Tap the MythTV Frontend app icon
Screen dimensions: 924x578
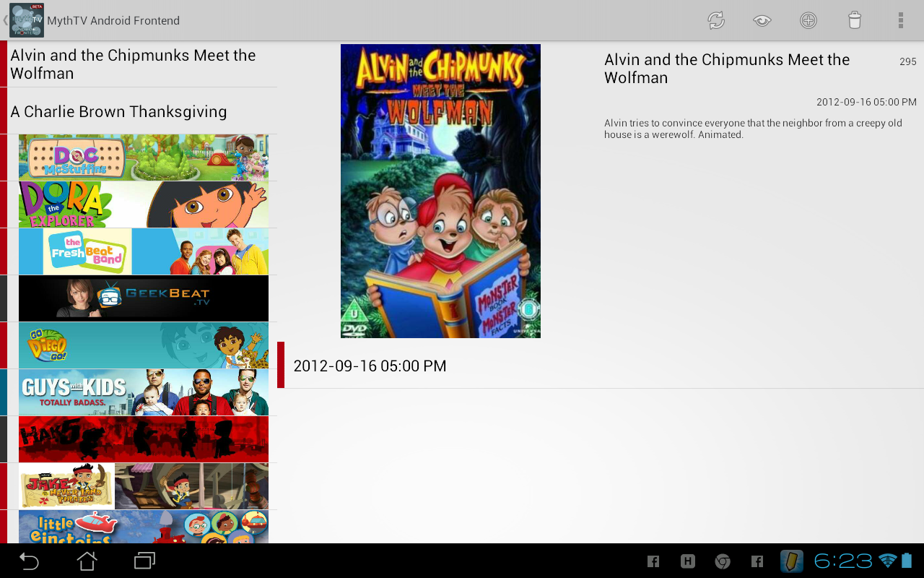pos(26,20)
